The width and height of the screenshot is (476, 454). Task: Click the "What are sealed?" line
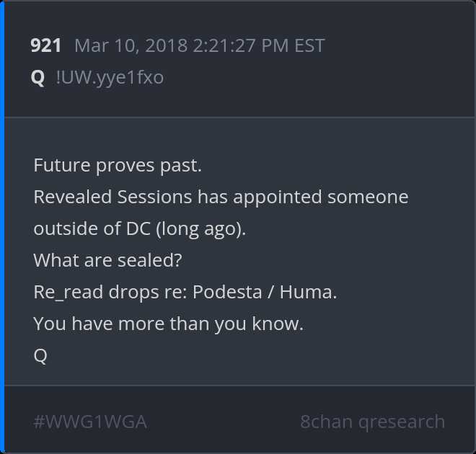[107, 260]
